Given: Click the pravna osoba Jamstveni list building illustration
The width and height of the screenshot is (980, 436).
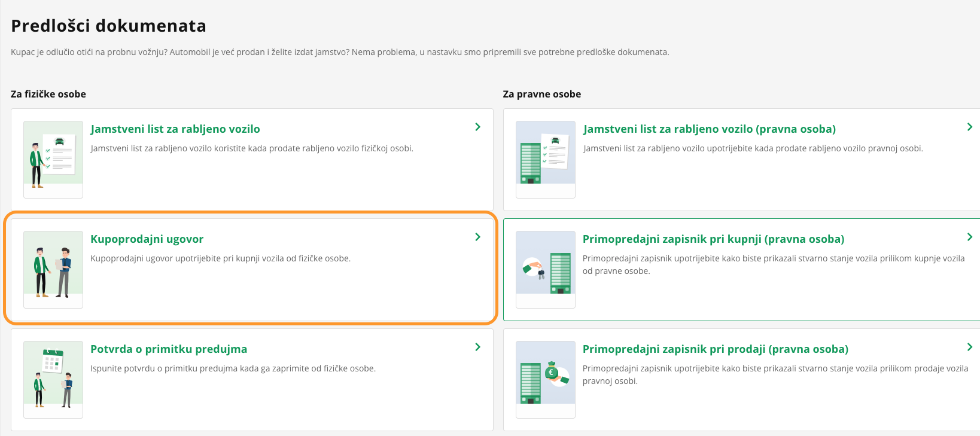Looking at the screenshot, I should pyautogui.click(x=545, y=159).
